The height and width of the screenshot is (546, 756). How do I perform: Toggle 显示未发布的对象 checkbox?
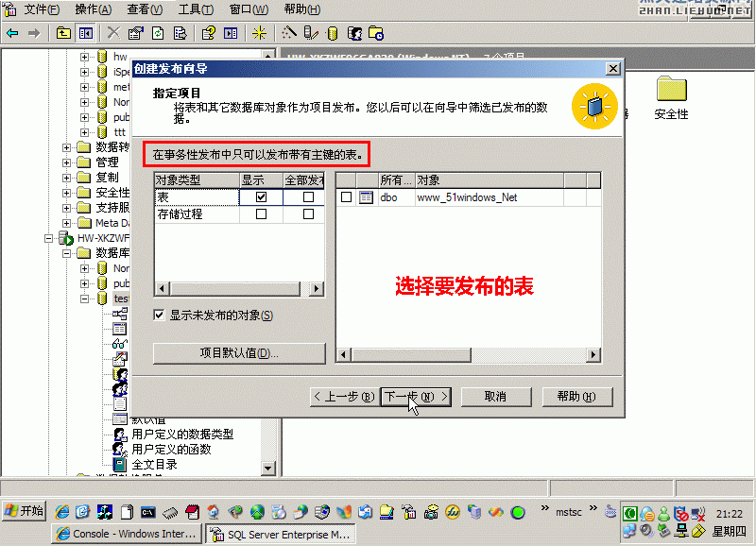point(159,316)
